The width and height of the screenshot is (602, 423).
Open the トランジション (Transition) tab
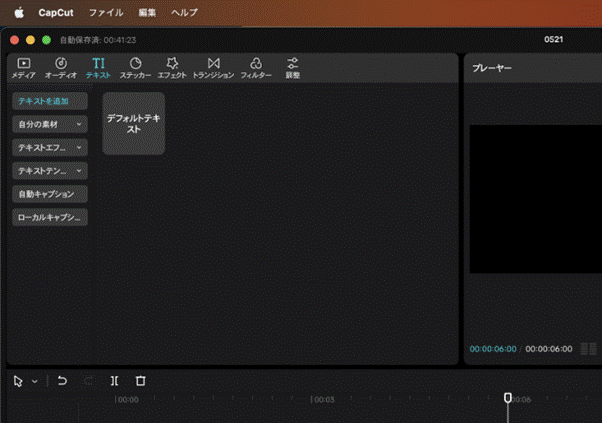click(213, 68)
